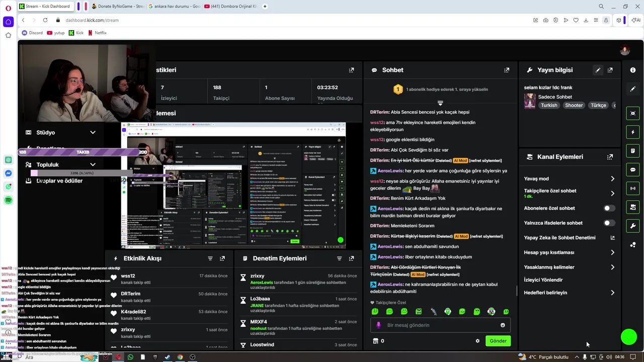Screen dimensions: 644x362
Task: Pop out the Etkinlik Akışı panel
Action: [x=222, y=258]
